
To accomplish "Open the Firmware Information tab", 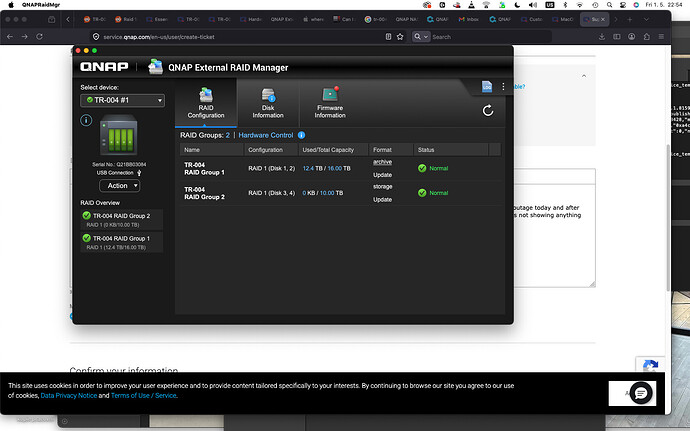I will 330,103.
